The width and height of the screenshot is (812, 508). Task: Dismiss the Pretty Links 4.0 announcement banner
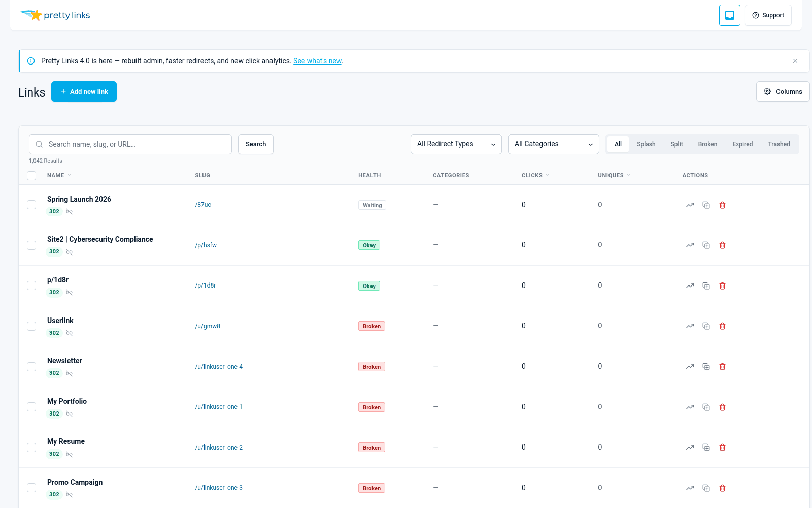pos(795,61)
